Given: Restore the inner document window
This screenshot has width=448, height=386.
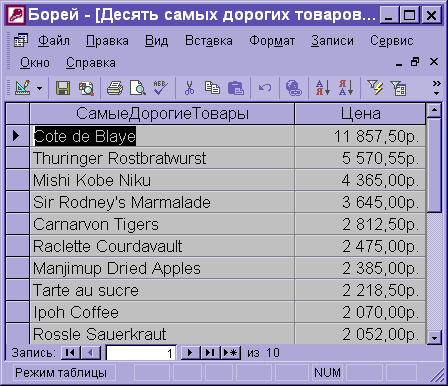Looking at the screenshot, I should (x=415, y=62).
